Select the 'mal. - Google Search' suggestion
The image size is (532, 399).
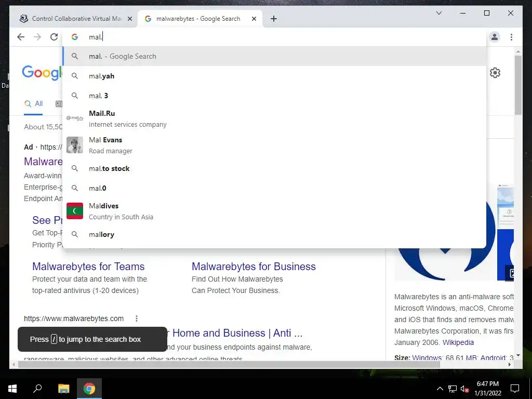(x=275, y=56)
